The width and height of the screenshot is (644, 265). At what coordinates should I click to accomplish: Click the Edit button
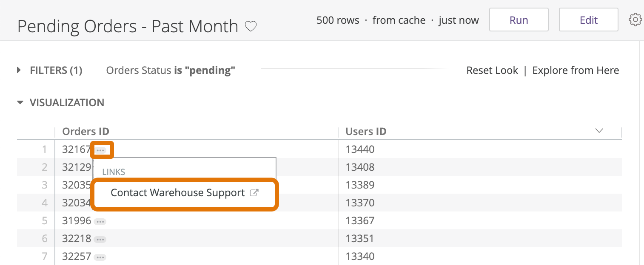coord(588,20)
